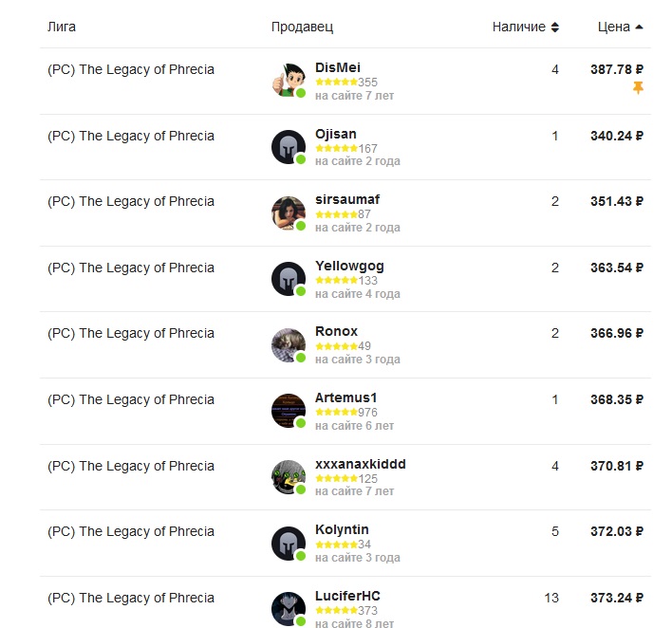Click the Лига column header
This screenshot has width=672, height=628.
[x=62, y=27]
